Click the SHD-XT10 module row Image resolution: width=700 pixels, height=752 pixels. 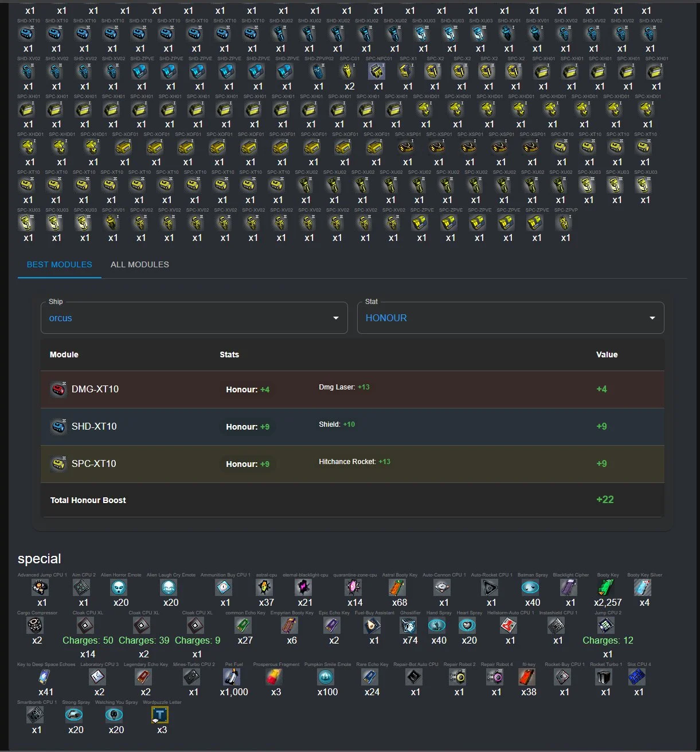(x=352, y=427)
